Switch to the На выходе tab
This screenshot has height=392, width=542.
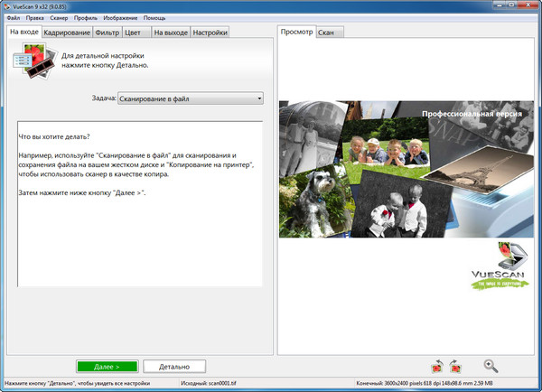[169, 33]
